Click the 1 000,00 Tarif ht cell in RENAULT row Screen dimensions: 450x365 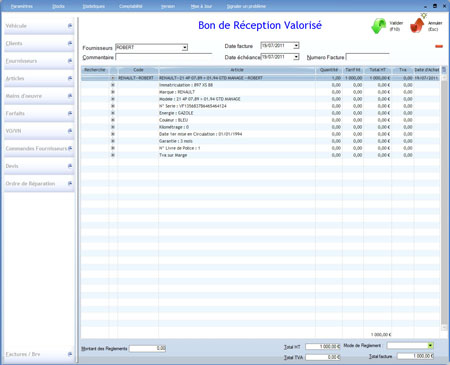(x=353, y=78)
